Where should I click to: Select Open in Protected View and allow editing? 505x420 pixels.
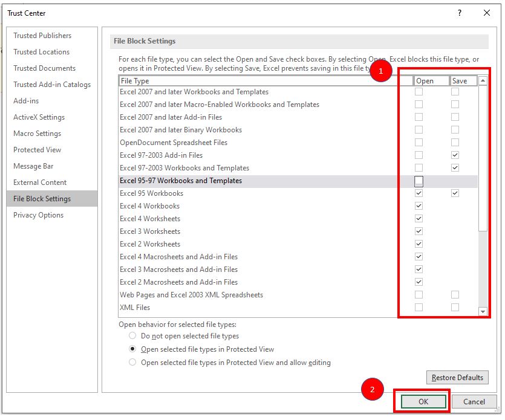pos(132,363)
